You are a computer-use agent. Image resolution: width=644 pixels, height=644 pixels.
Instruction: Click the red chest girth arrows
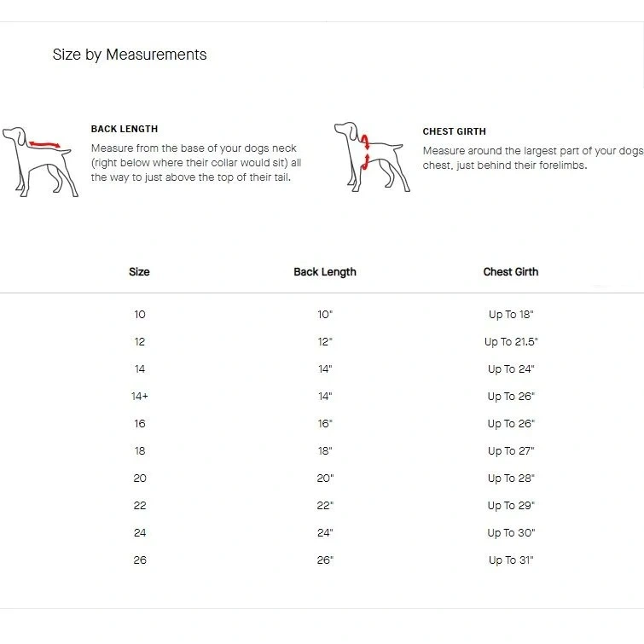[365, 152]
